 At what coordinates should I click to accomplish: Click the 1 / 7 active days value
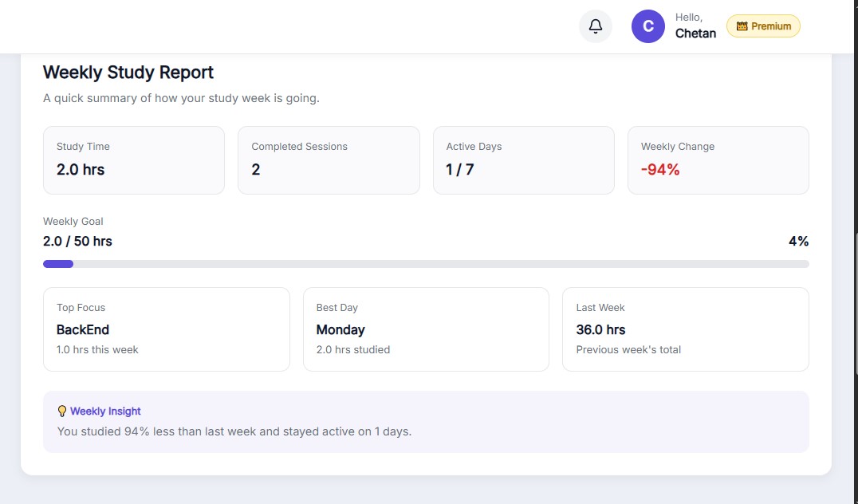pyautogui.click(x=459, y=170)
